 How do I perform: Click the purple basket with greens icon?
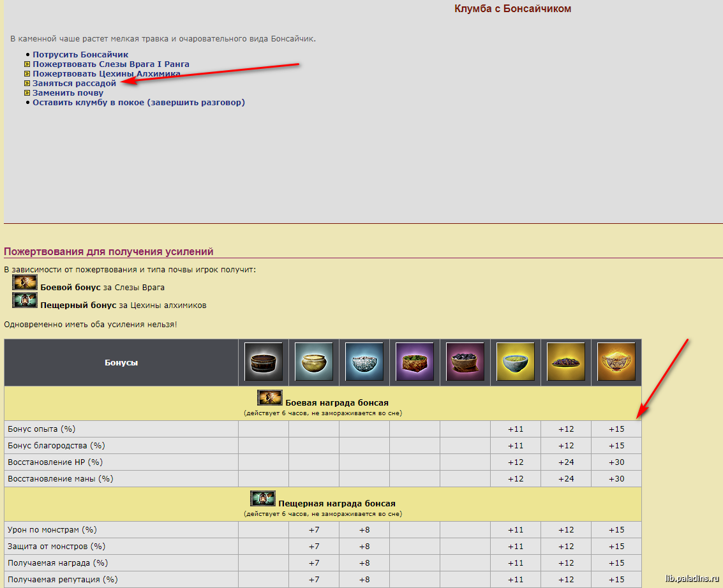click(x=415, y=362)
